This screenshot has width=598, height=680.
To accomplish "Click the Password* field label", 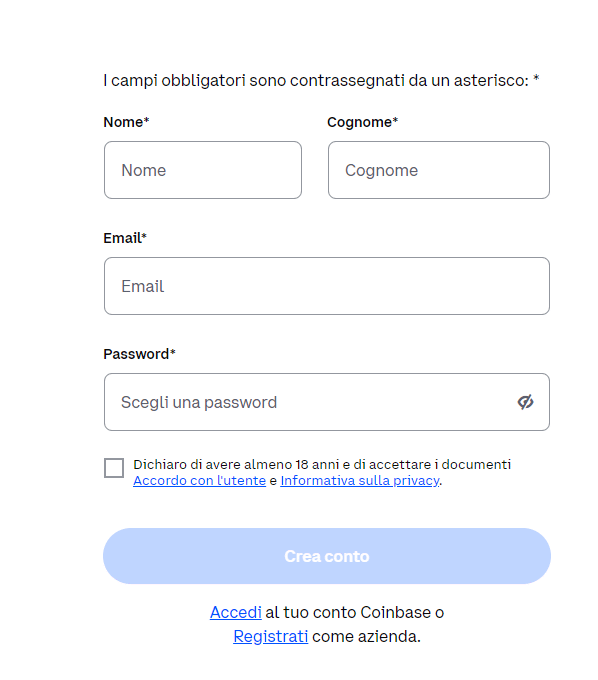I will coord(139,354).
